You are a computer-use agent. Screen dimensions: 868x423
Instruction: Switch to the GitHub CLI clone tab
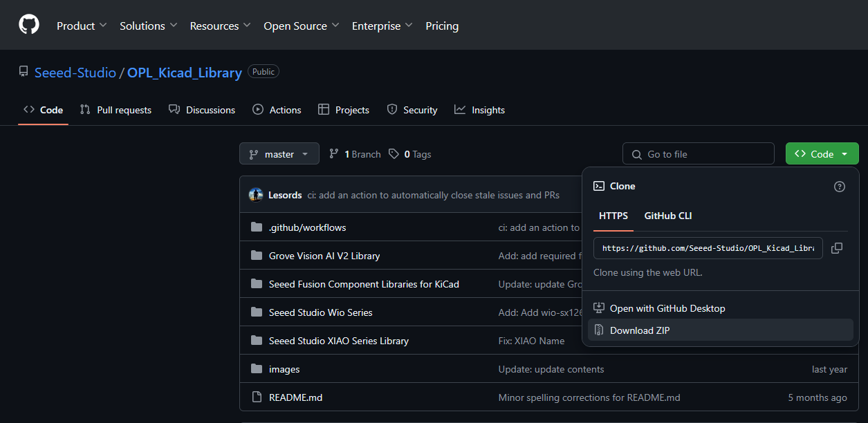[668, 216]
